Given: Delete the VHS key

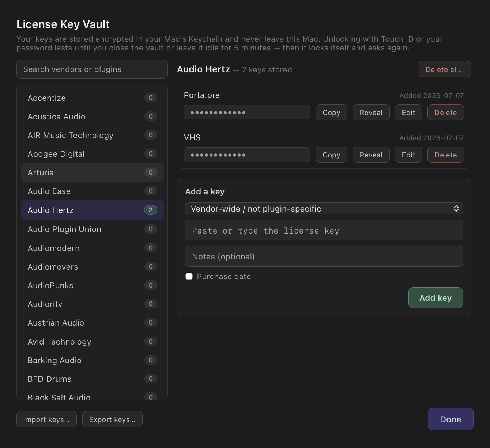Looking at the screenshot, I should coord(446,155).
